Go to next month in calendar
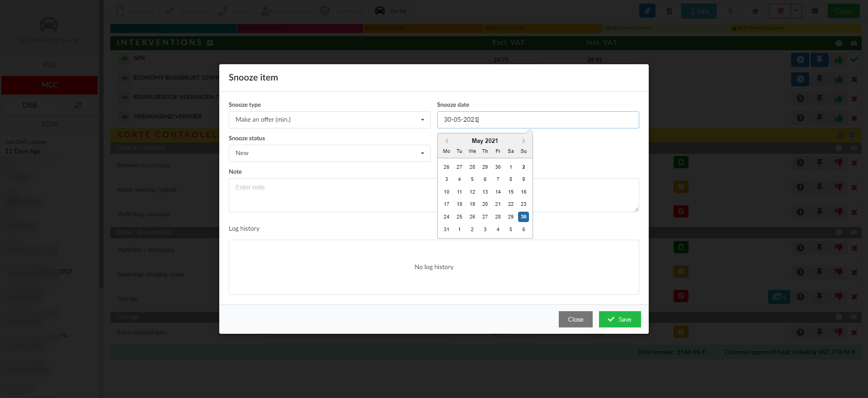Viewport: 868px width, 398px height. tap(524, 141)
